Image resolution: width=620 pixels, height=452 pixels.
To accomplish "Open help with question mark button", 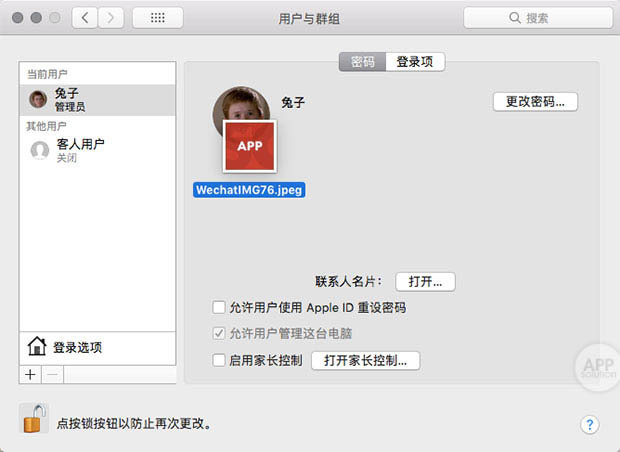I will 590,425.
